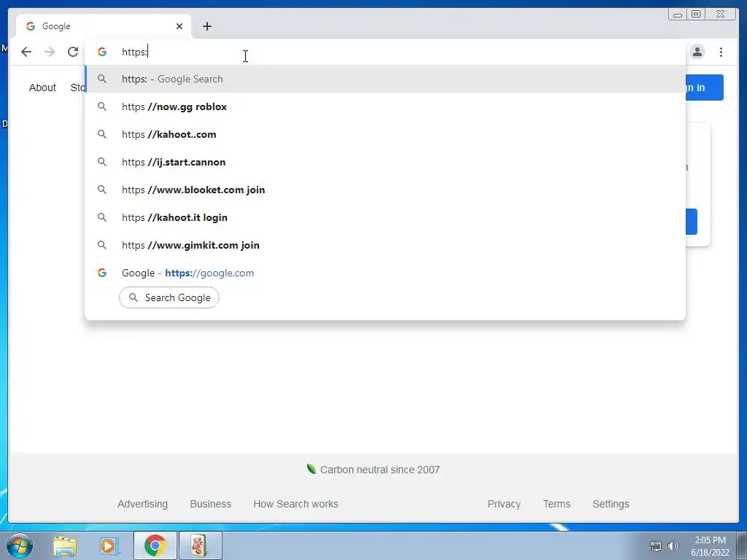The width and height of the screenshot is (747, 560).
Task: Choose 'https: - Google Search' suggestion
Action: (x=385, y=79)
